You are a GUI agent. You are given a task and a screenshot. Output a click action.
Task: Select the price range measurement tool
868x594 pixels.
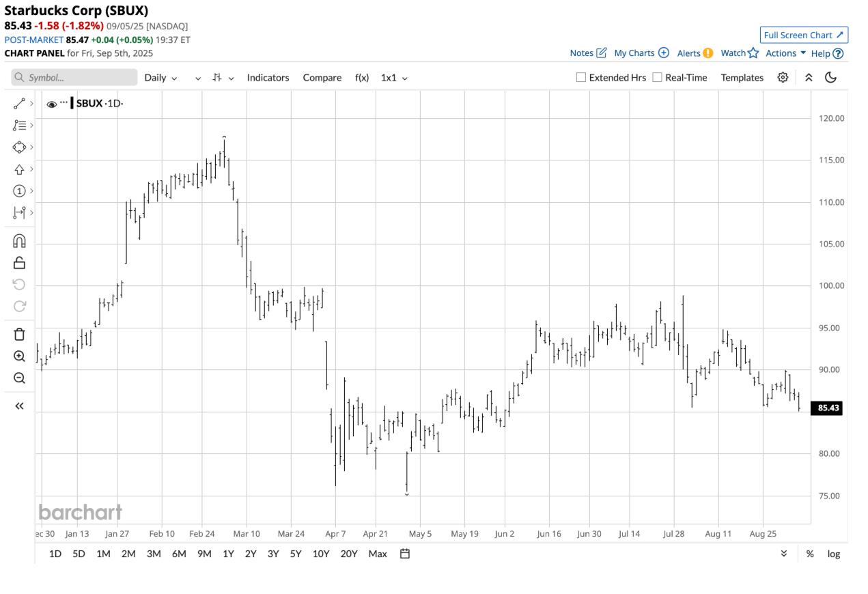click(x=19, y=213)
